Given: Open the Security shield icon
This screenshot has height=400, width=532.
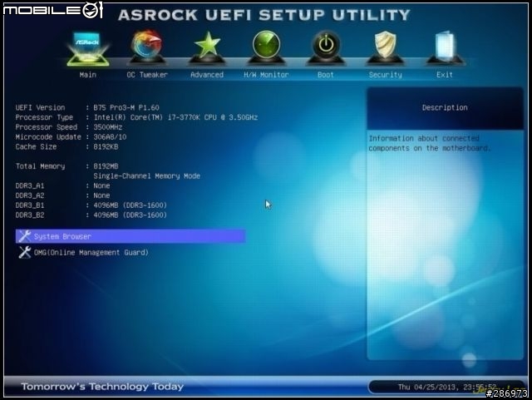Looking at the screenshot, I should [385, 47].
